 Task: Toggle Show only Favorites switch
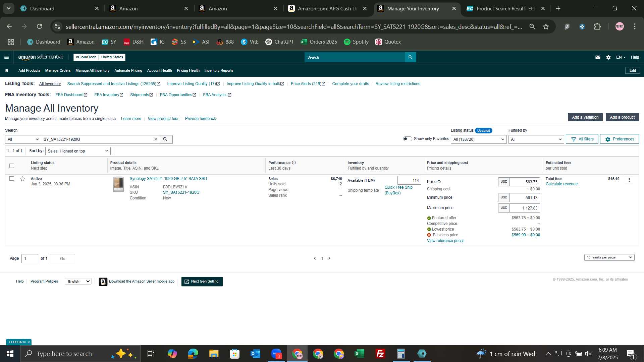pyautogui.click(x=407, y=139)
